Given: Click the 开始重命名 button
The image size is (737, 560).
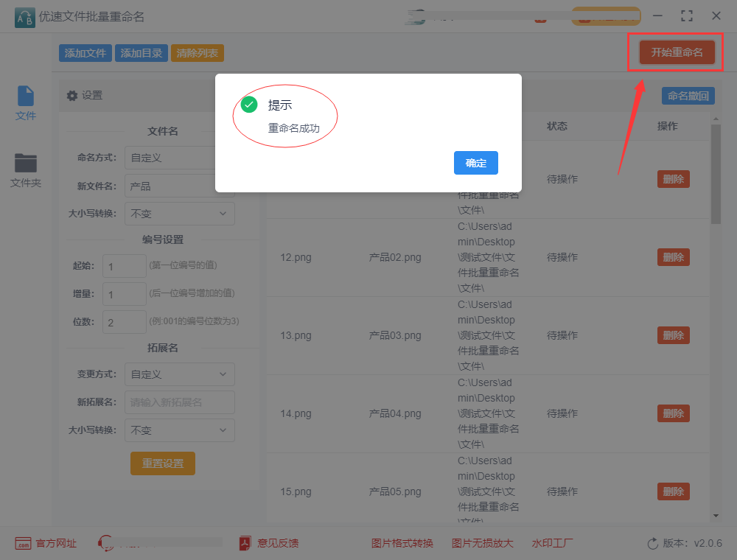Looking at the screenshot, I should 677,52.
